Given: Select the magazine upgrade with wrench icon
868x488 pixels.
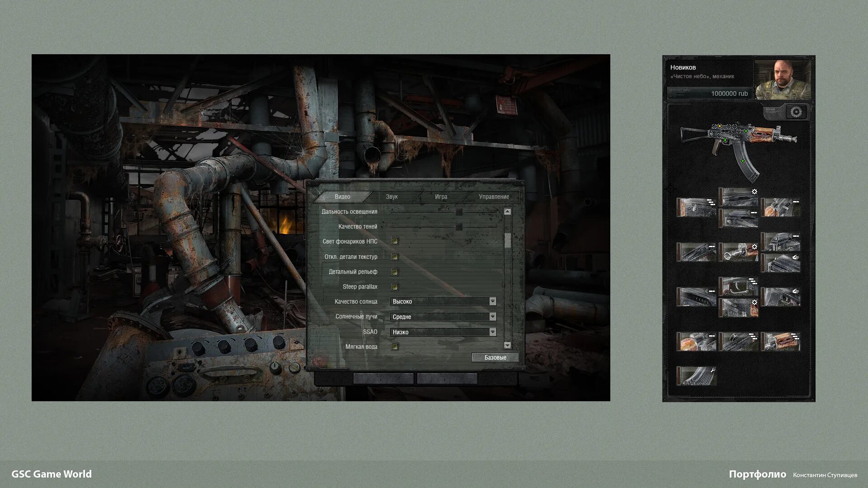Looking at the screenshot, I should 697,376.
